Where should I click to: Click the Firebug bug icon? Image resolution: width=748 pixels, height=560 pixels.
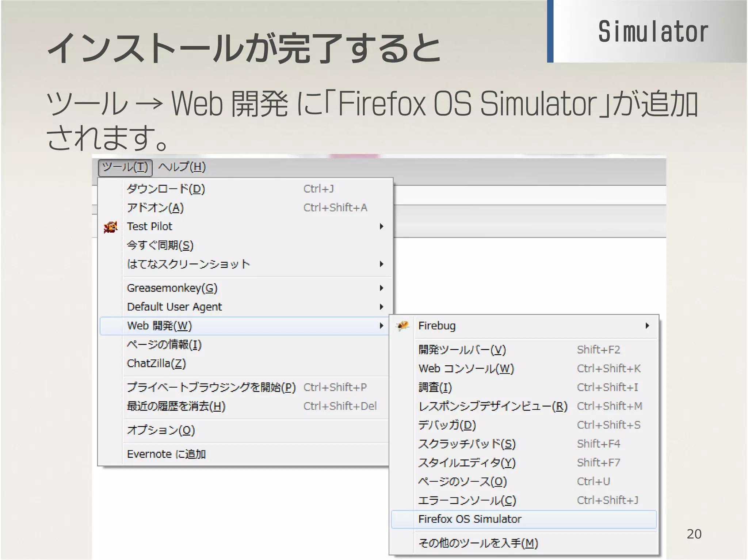coord(402,325)
